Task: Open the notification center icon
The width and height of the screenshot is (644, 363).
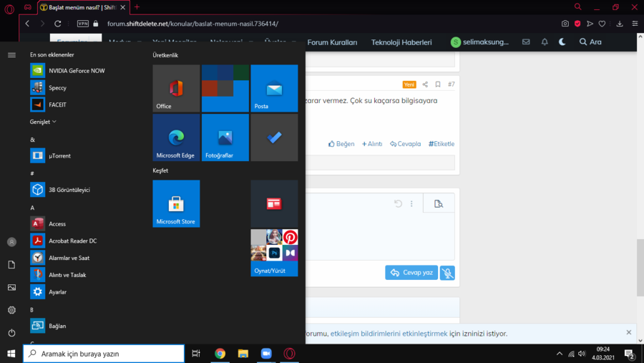Action: pyautogui.click(x=630, y=354)
